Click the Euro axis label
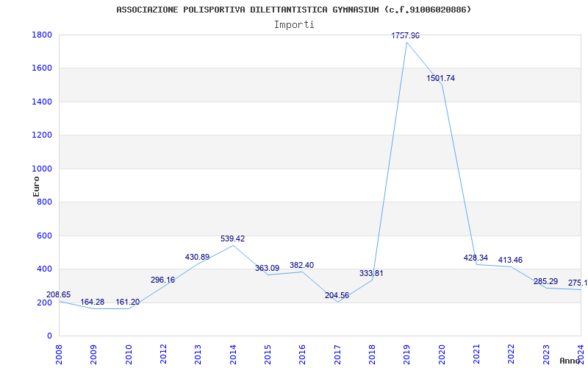 [36, 186]
